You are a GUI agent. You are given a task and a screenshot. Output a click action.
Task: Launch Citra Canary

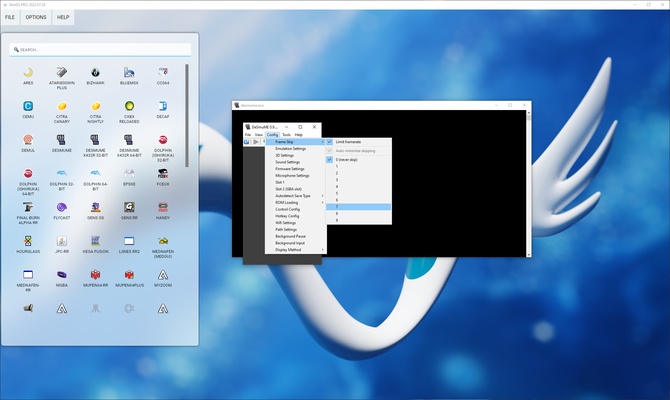point(62,106)
